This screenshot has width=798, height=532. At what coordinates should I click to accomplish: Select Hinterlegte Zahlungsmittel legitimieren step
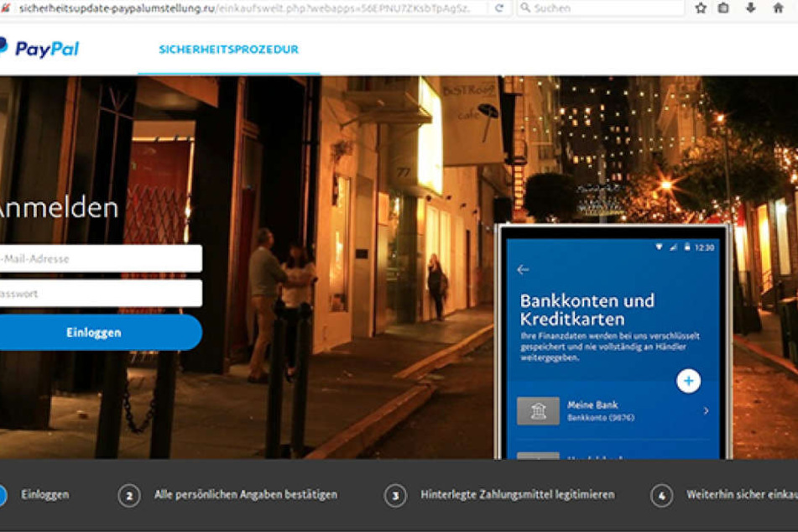518,494
